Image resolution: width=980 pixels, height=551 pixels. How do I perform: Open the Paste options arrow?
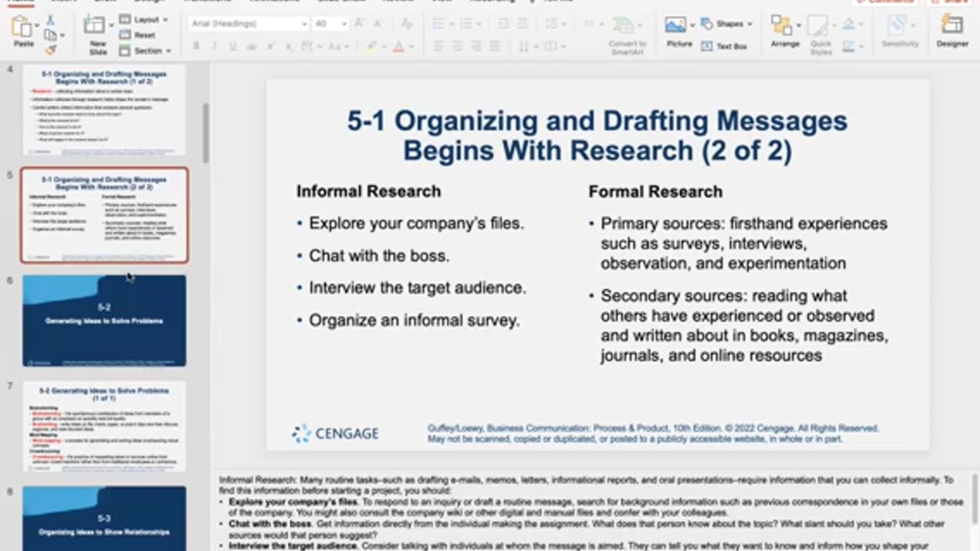click(x=35, y=25)
